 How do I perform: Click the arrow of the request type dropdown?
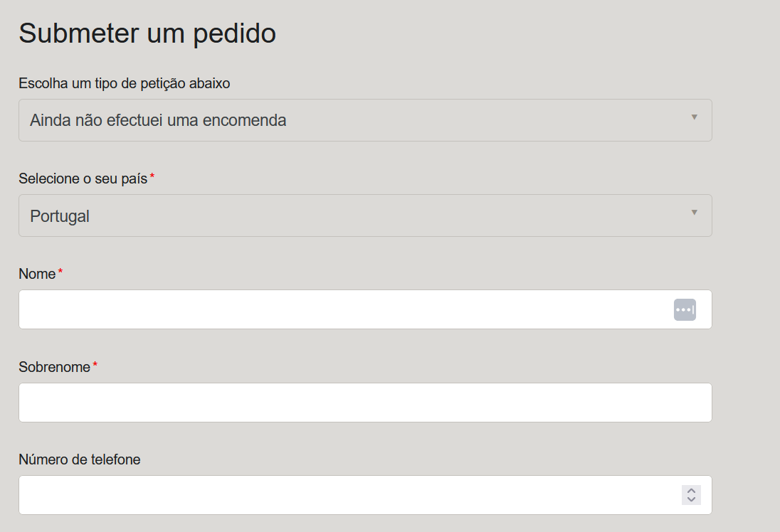point(694,117)
